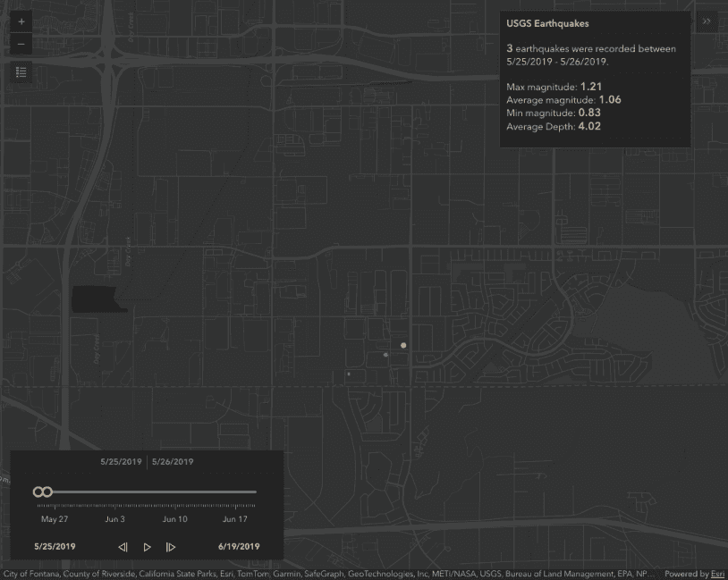
Task: Click the 5/25/2019 start date label
Action: (55, 546)
